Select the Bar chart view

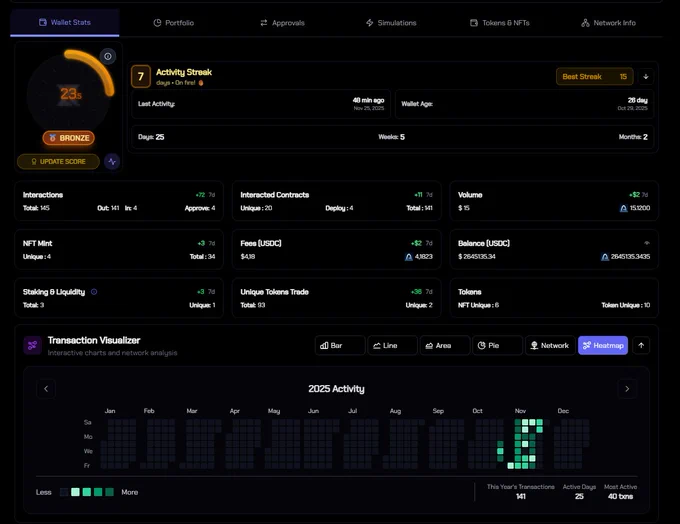pyautogui.click(x=340, y=345)
